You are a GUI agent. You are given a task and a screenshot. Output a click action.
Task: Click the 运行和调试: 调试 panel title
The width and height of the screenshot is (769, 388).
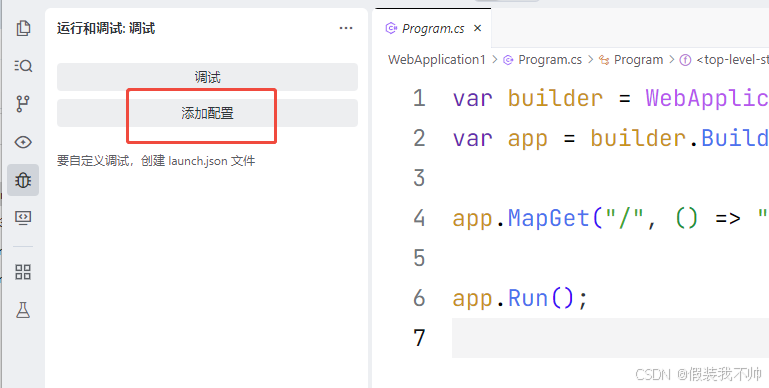tap(106, 28)
